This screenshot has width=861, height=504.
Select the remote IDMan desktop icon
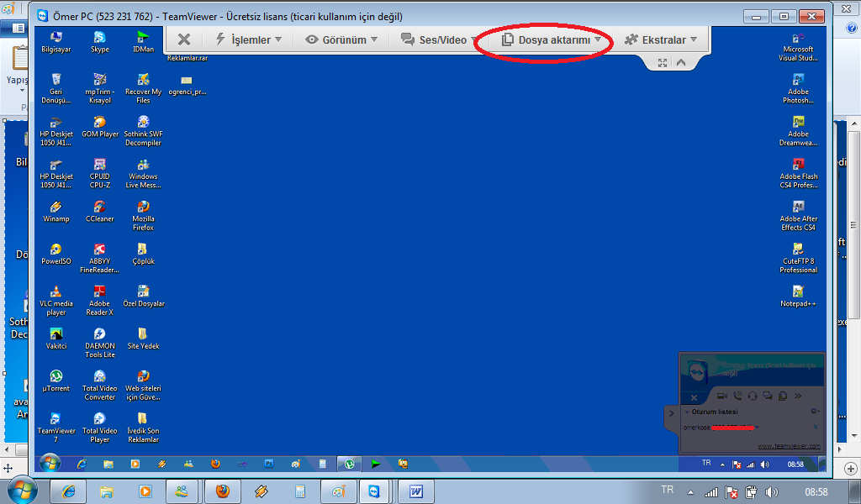pos(143,42)
